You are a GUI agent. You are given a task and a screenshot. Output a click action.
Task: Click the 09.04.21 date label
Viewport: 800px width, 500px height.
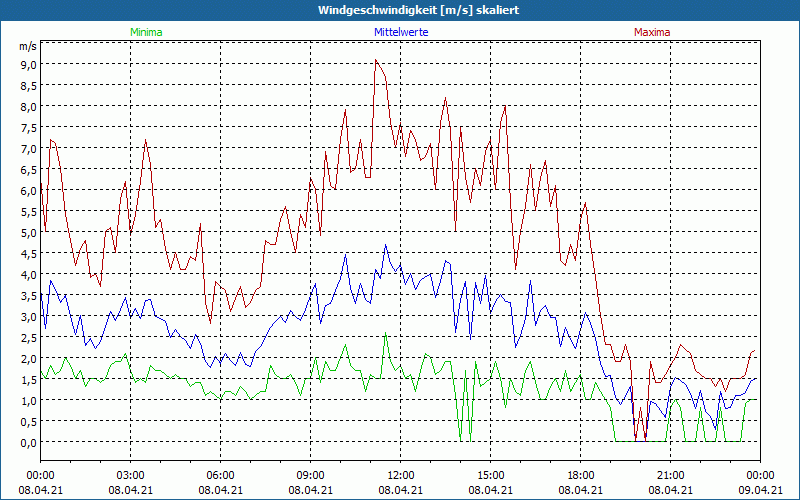760,490
